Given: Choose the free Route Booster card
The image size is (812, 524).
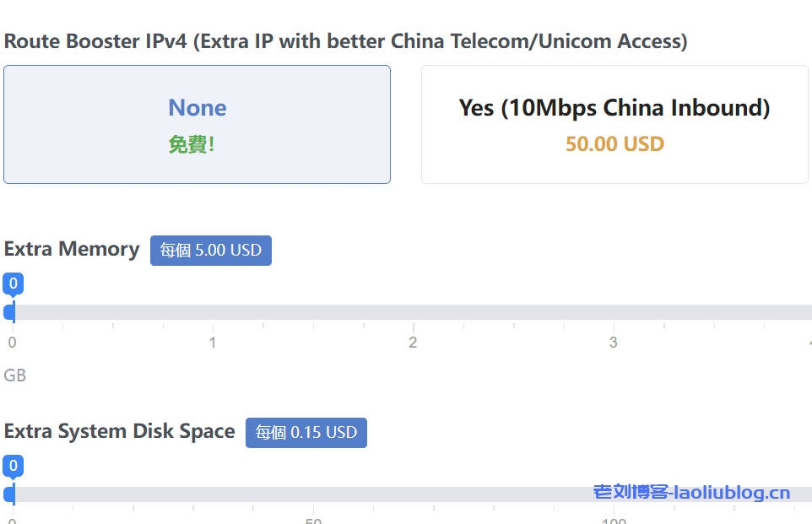Looking at the screenshot, I should pyautogui.click(x=197, y=124).
